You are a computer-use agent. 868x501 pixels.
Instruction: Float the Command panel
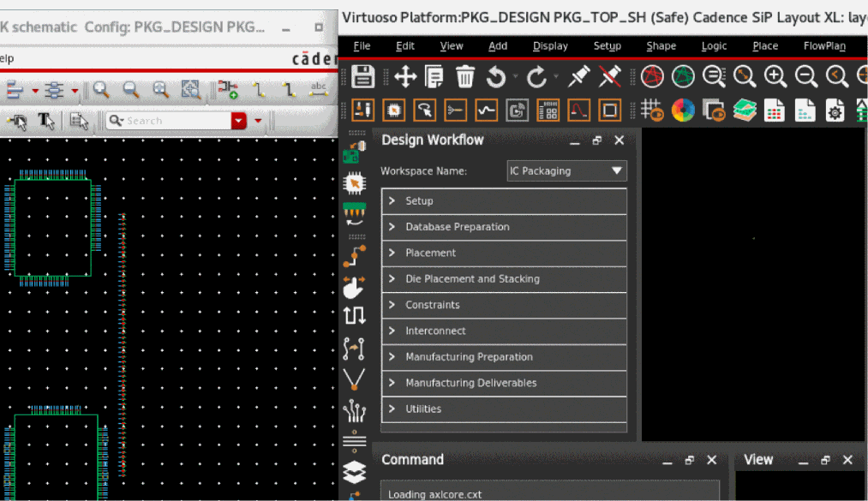[x=689, y=460]
